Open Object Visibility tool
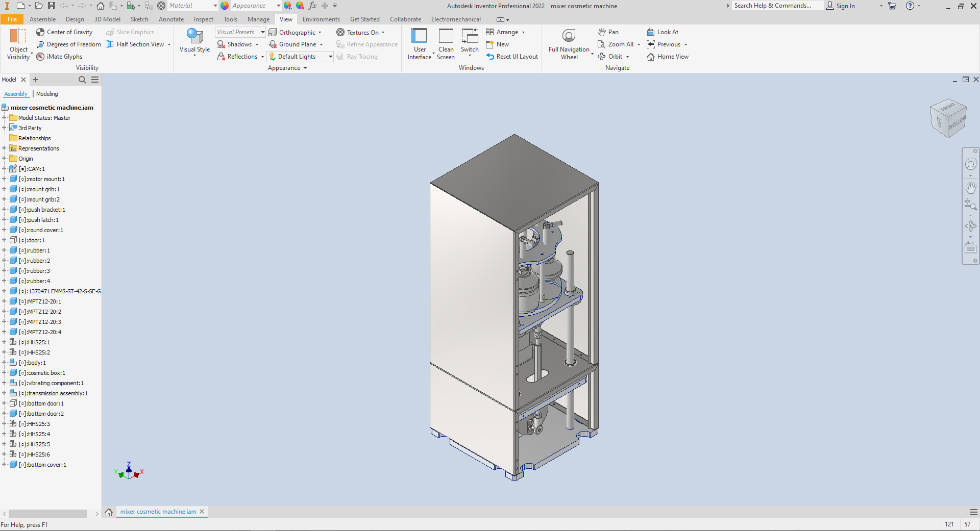Image resolution: width=980 pixels, height=531 pixels. tap(18, 44)
